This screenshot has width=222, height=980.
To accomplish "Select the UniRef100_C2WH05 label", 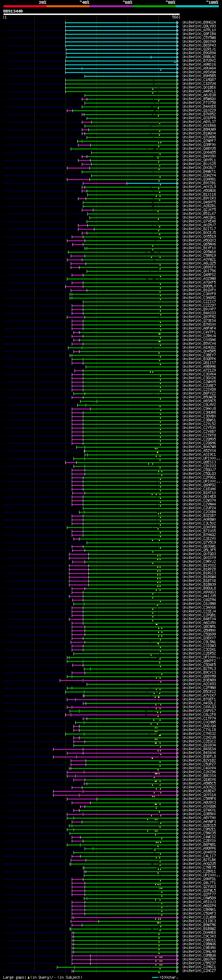I will coord(199,382).
